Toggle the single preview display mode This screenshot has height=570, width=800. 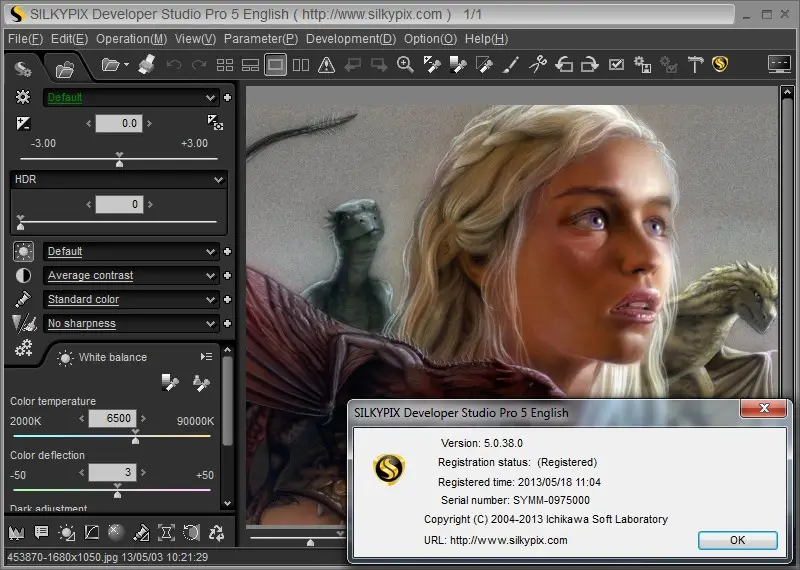coord(275,65)
